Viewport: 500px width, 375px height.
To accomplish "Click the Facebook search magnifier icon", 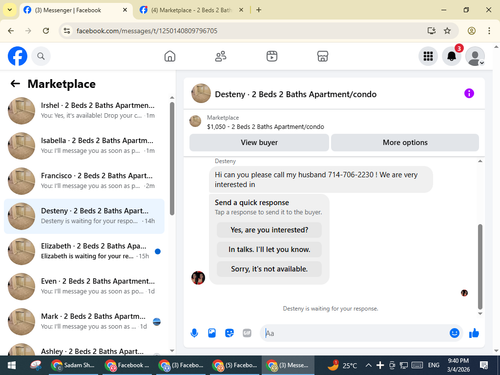I will click(41, 56).
